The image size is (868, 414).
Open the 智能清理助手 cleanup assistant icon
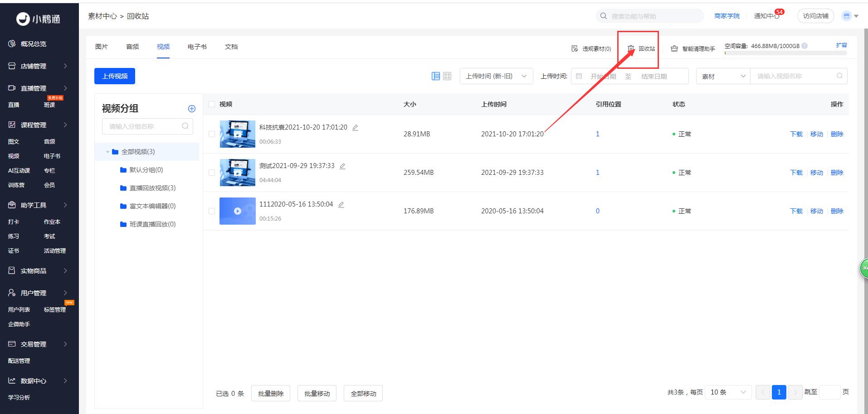click(674, 48)
